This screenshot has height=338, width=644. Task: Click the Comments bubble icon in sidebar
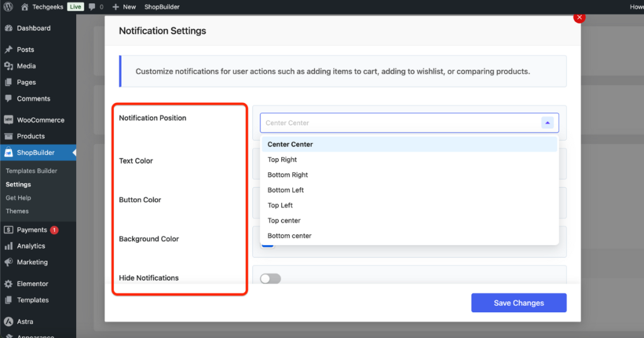point(9,99)
